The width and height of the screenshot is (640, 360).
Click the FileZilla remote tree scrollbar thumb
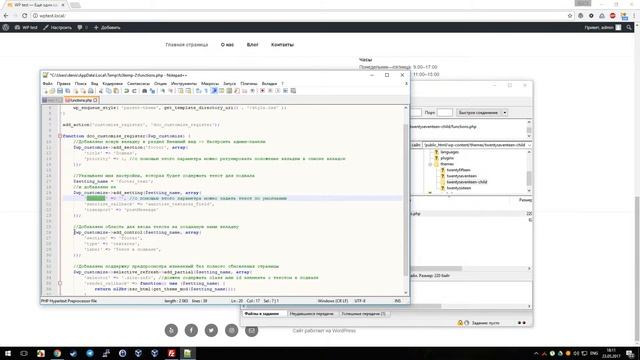coord(529,178)
